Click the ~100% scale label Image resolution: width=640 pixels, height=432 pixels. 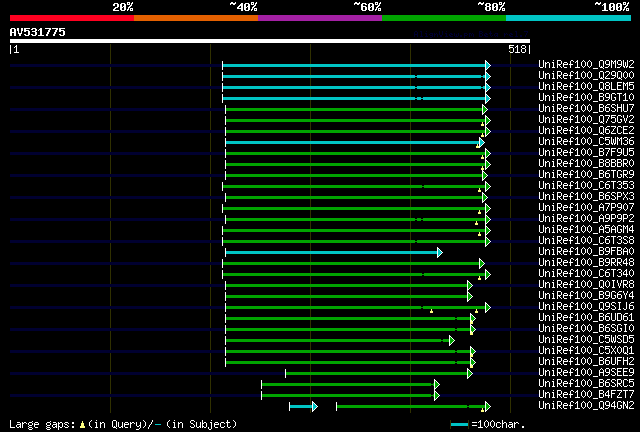tap(612, 7)
